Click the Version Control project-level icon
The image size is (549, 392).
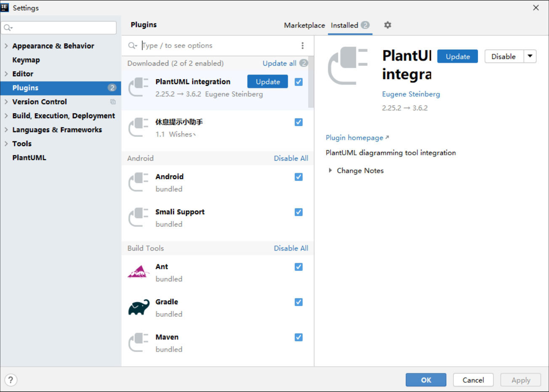pyautogui.click(x=113, y=102)
